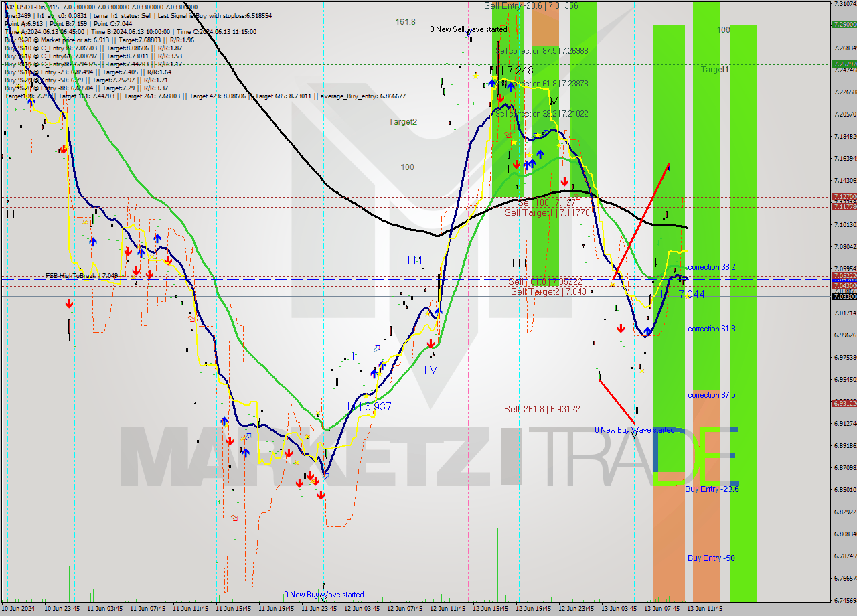Click the 'Sell Entry -23.6 | 7.31356' label
The width and height of the screenshot is (857, 616).
(531, 5)
